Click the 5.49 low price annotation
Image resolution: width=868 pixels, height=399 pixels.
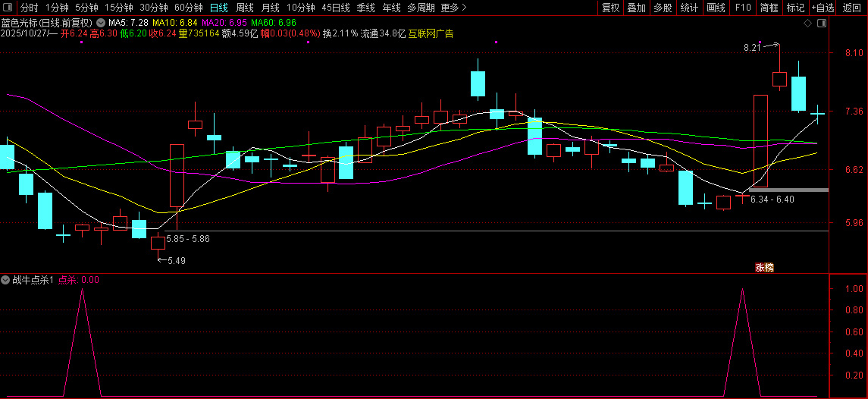pyautogui.click(x=177, y=260)
